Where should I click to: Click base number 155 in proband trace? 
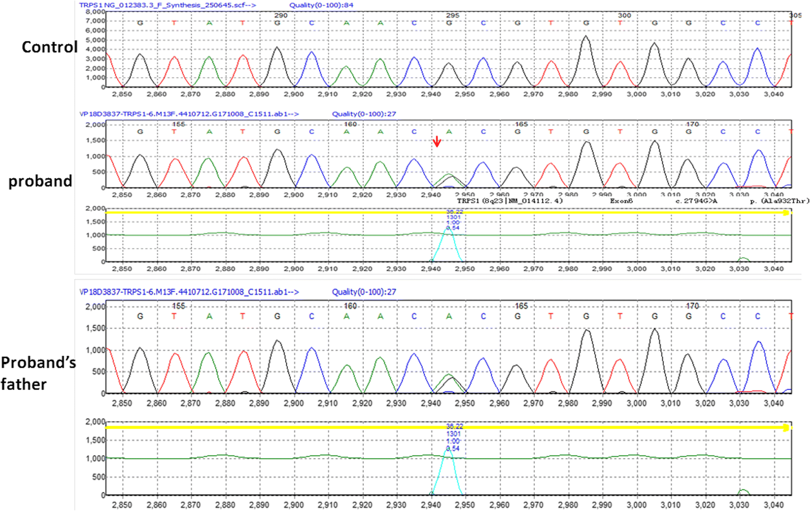179,124
